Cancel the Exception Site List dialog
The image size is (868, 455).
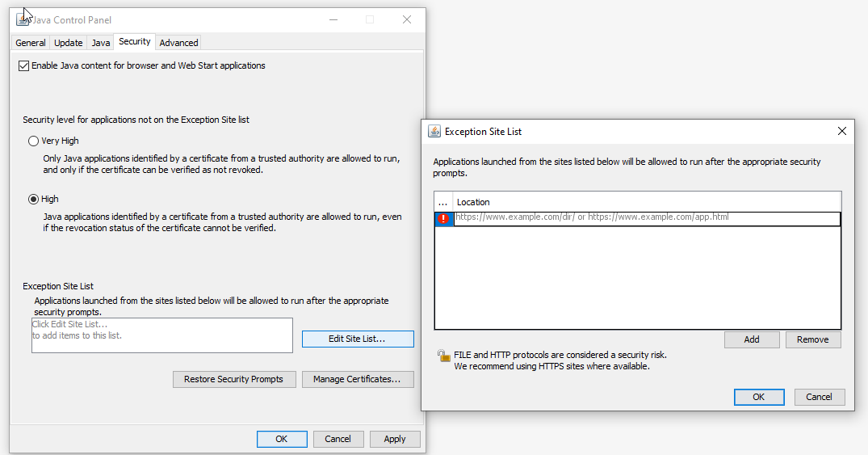[x=820, y=397]
